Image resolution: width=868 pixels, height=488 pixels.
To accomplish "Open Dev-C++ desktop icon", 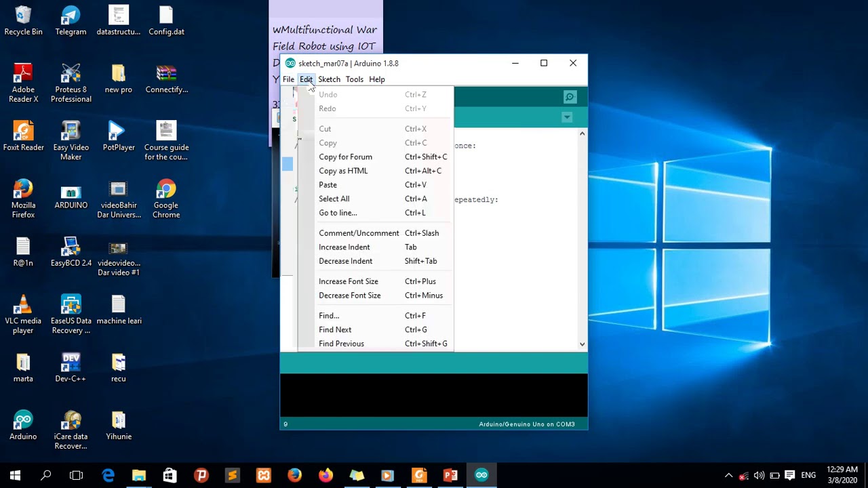I will [x=71, y=367].
